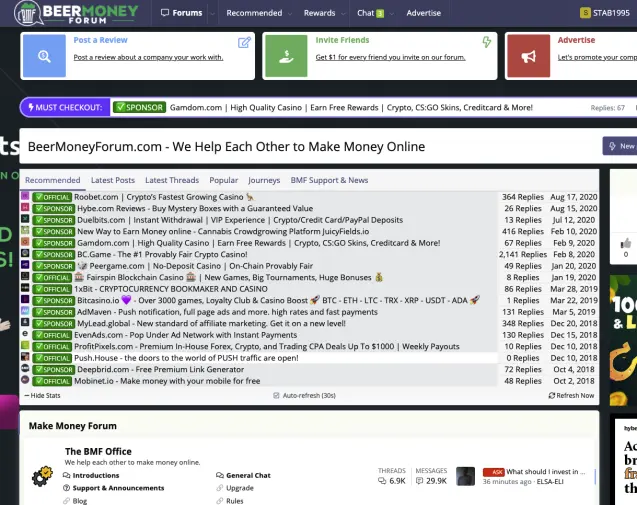Viewport: 637px width, 505px height.
Task: Collapse stats with Hide Stats toggle
Action: [x=42, y=395]
